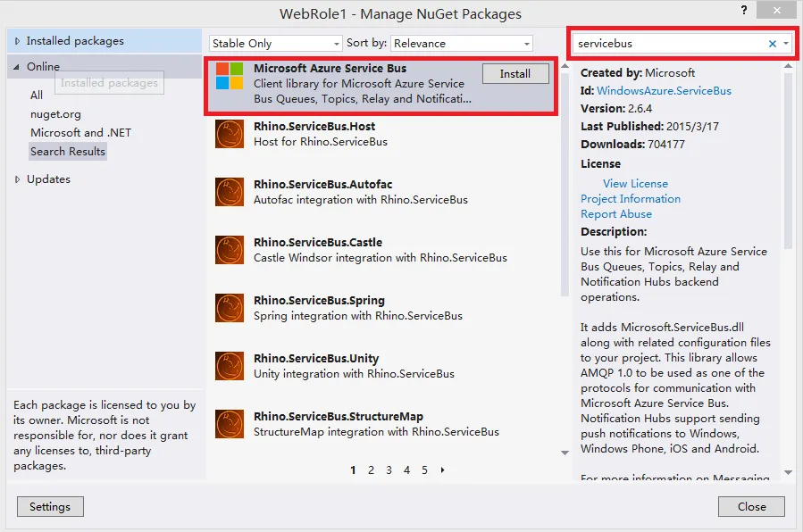Open the help question mark in title bar
Viewport: 803px width, 532px height.
click(743, 10)
